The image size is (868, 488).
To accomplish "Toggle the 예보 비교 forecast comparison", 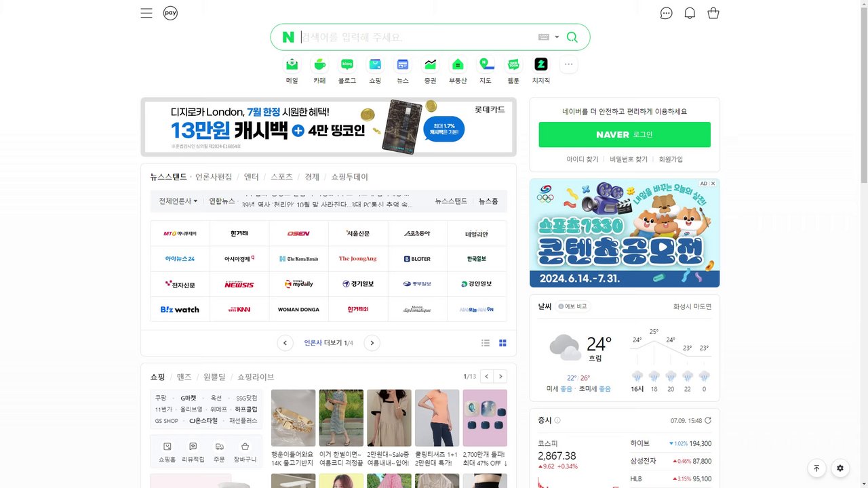I will (574, 306).
